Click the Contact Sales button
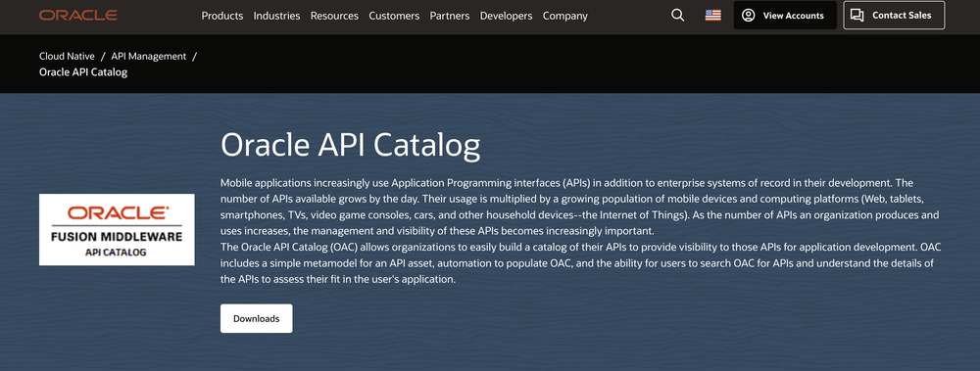980x371 pixels. pos(894,16)
